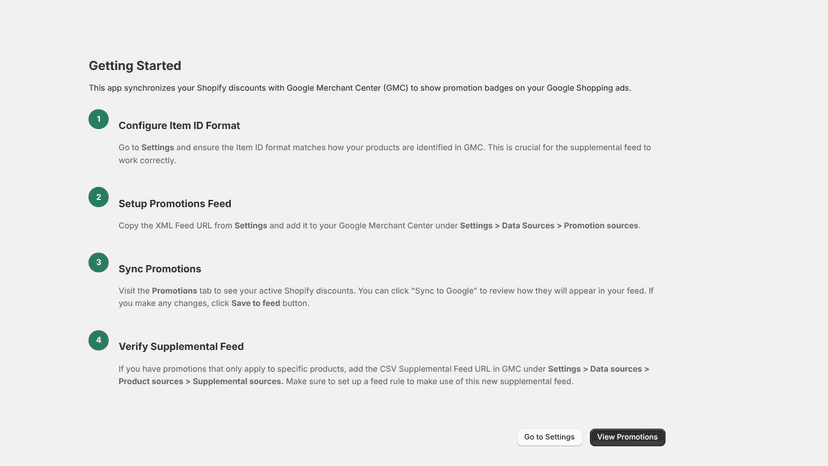Click 'Product sources > Supplemental sources' bold text

[x=201, y=381]
